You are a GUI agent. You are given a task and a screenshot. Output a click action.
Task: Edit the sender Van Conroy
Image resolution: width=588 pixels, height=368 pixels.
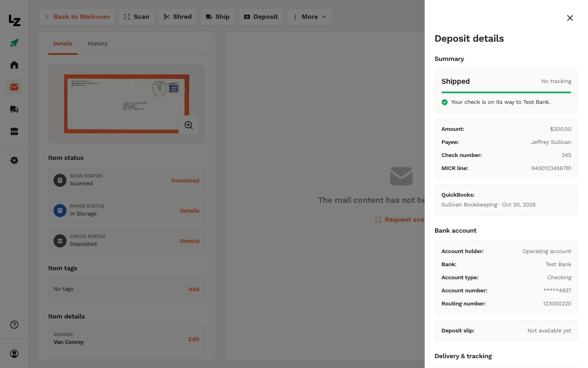tap(194, 339)
